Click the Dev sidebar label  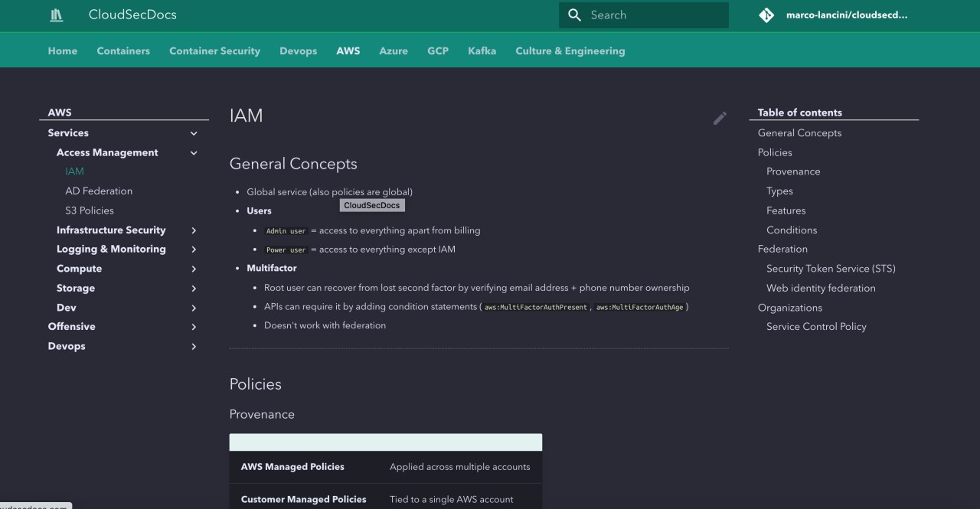[x=67, y=308]
